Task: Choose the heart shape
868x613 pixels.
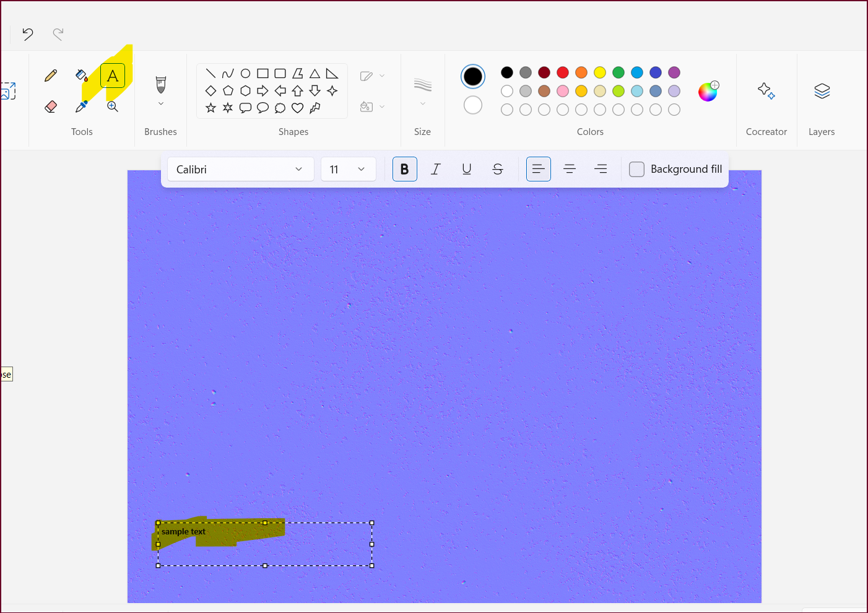Action: (298, 108)
